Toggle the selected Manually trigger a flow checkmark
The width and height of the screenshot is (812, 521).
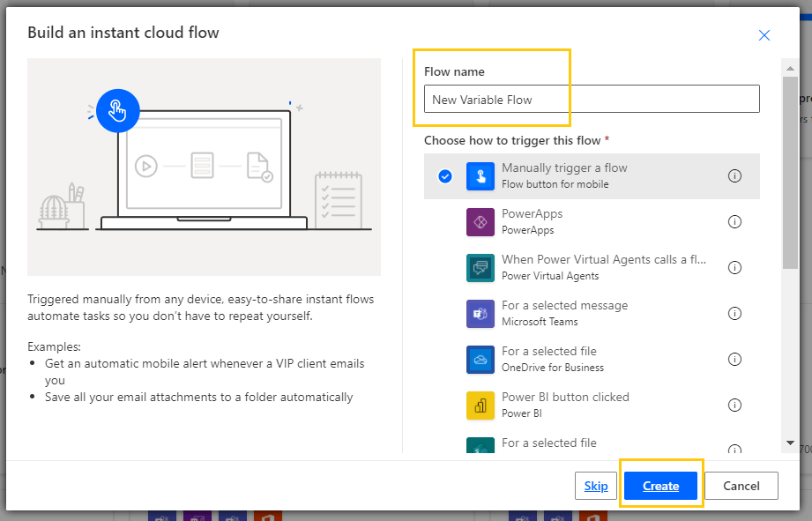tap(445, 176)
